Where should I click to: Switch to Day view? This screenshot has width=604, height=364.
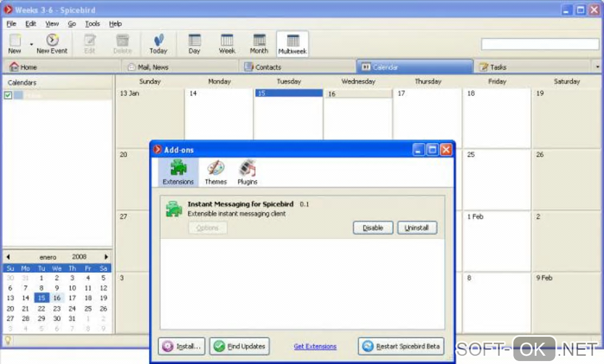[194, 44]
